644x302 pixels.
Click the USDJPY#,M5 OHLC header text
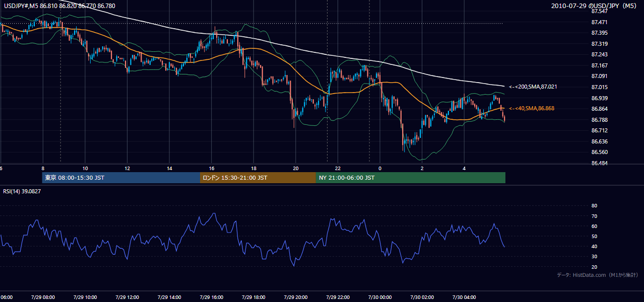59,6
